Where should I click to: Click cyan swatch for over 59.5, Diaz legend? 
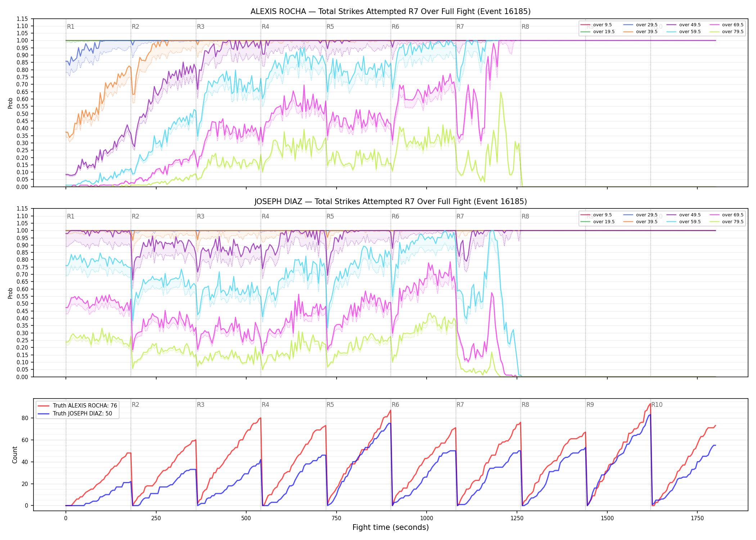[672, 222]
